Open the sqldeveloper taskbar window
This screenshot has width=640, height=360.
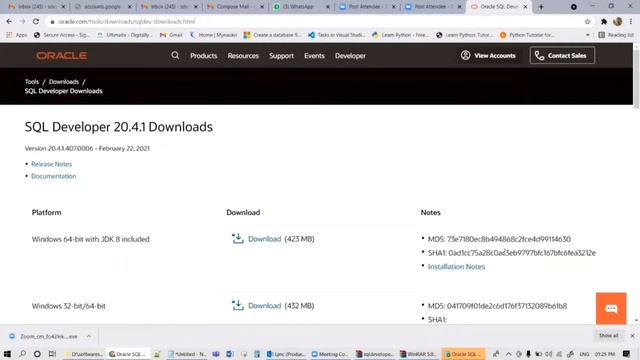point(374,354)
